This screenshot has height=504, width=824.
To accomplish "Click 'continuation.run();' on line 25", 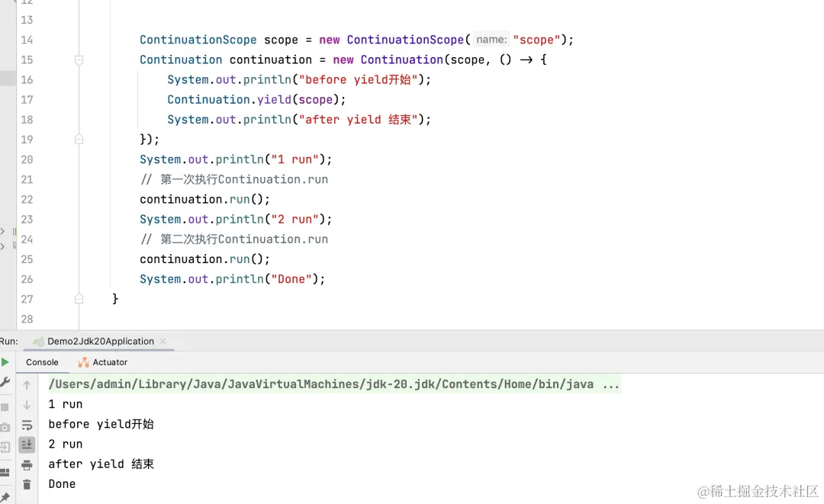I will pos(204,259).
